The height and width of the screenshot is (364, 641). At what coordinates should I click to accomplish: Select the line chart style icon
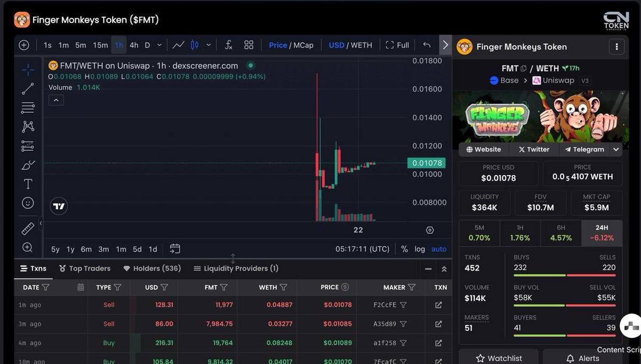click(178, 45)
